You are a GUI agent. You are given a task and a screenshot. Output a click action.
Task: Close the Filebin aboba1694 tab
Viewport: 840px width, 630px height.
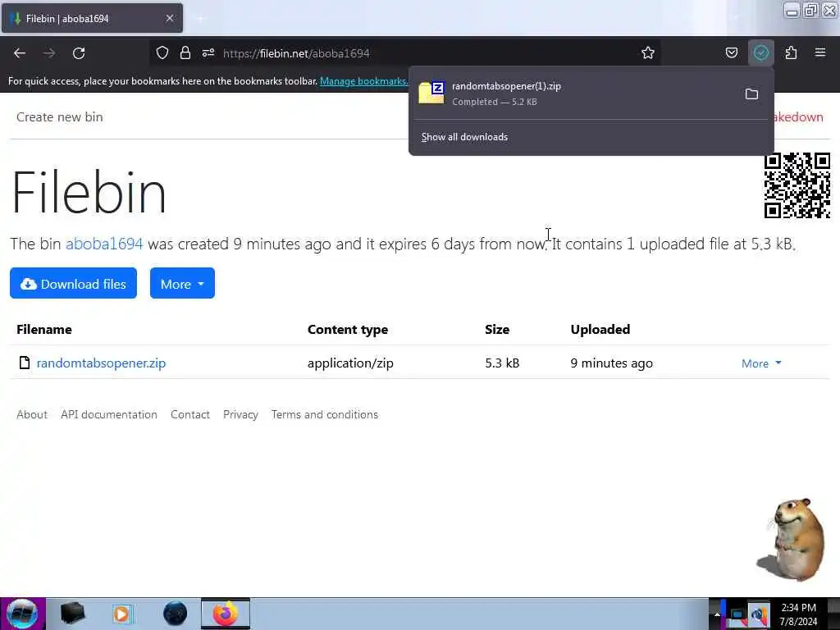(x=170, y=19)
